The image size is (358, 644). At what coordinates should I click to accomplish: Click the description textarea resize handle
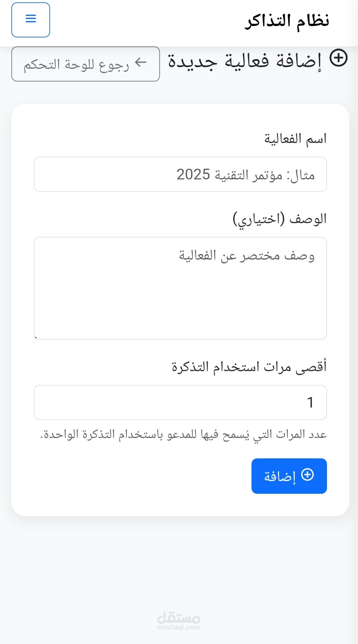point(36,337)
